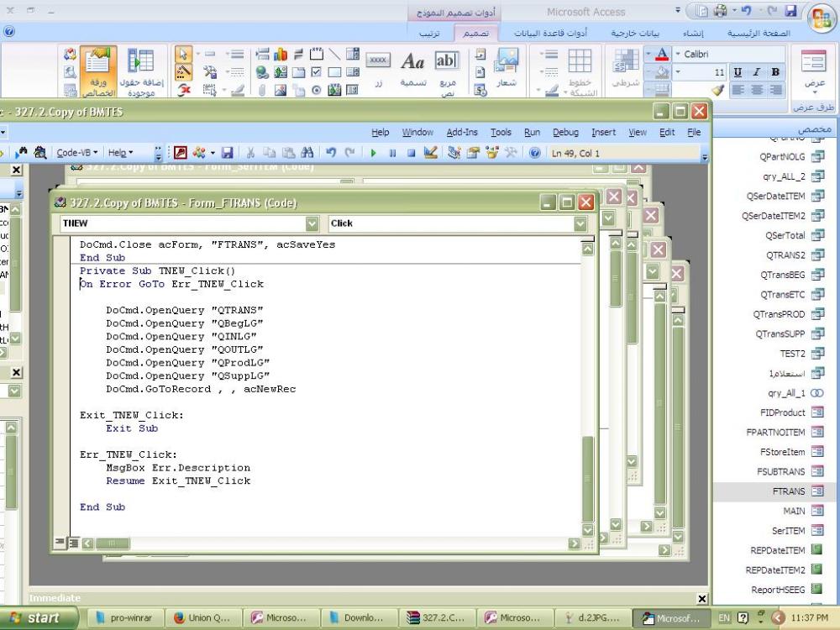
Task: Save using the Quick Access toolbar icon
Action: [x=790, y=11]
